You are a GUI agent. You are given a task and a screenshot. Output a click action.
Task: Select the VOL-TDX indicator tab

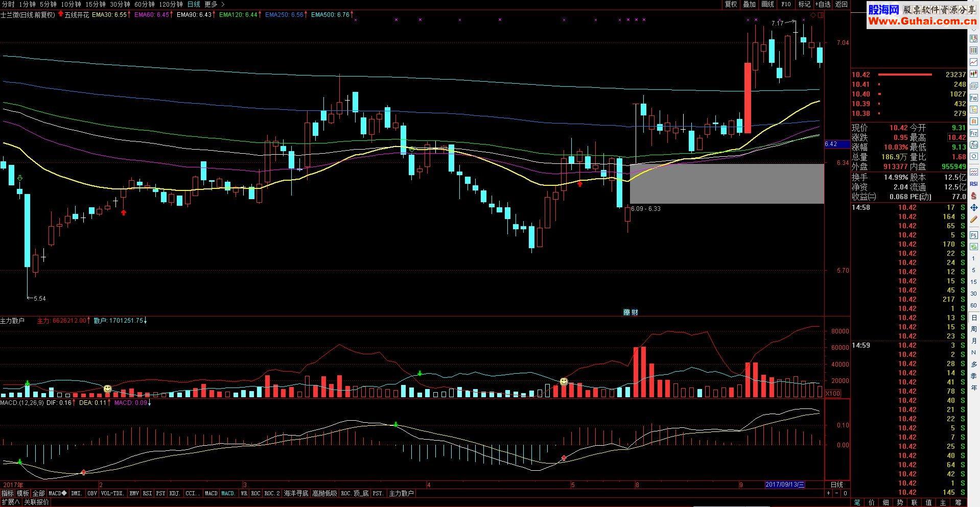click(112, 493)
